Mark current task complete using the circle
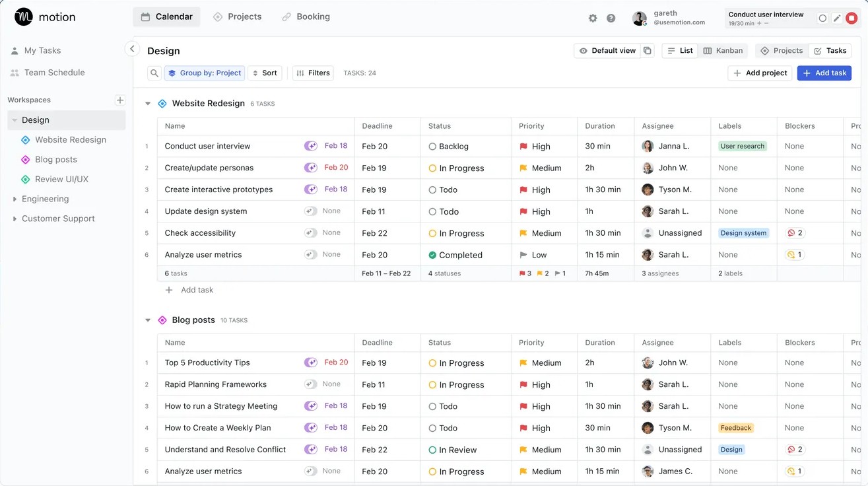 822,18
